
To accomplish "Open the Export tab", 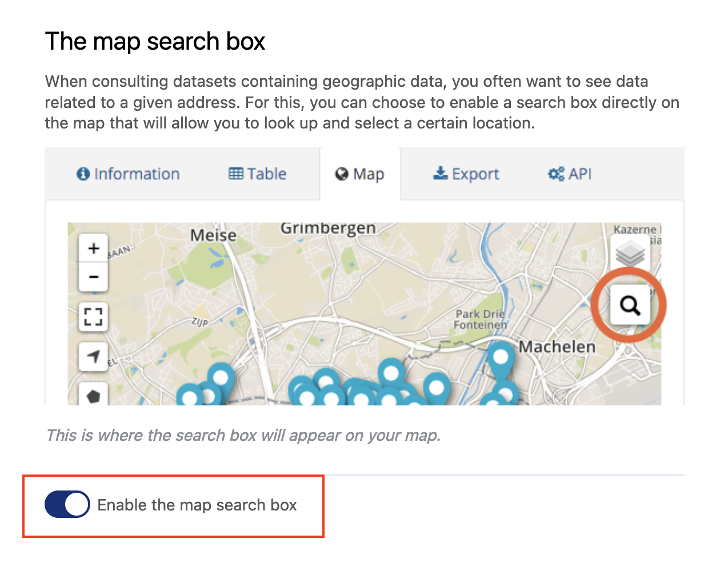I will click(x=466, y=174).
